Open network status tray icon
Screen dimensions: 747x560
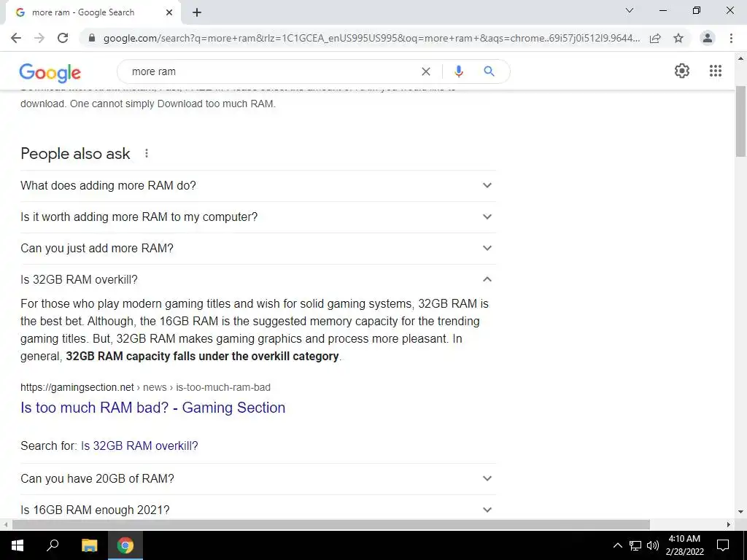coord(635,545)
